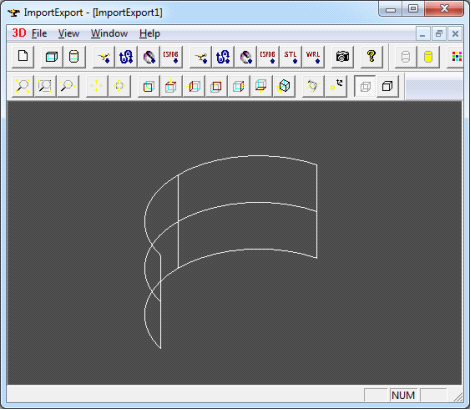This screenshot has width=471, height=410.
Task: Create a box with the box icon
Action: (52, 56)
